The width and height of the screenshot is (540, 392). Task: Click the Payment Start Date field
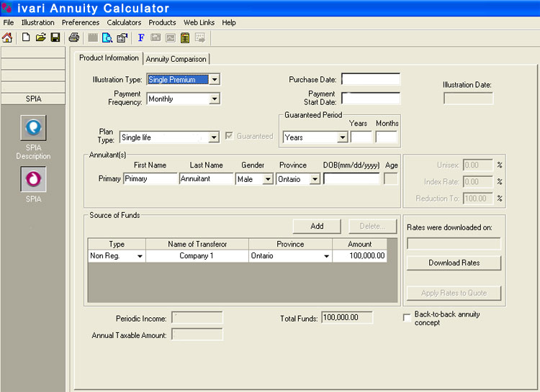pos(371,99)
